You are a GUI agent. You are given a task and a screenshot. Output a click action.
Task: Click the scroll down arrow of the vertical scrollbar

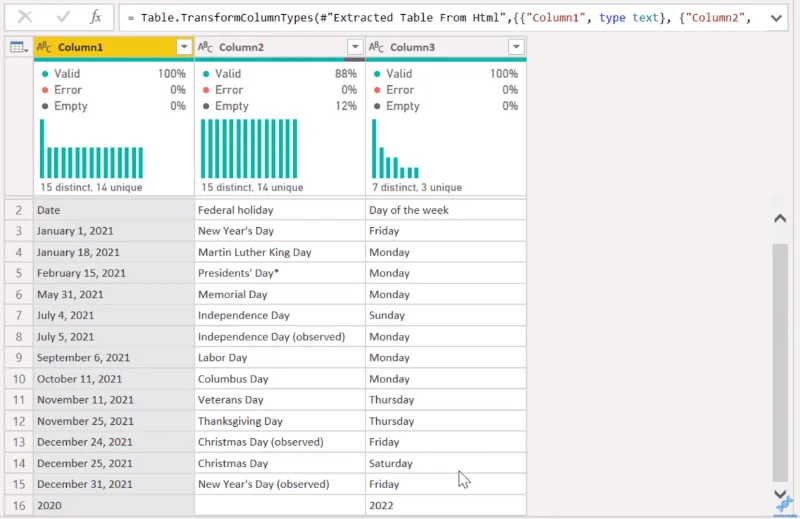click(780, 493)
